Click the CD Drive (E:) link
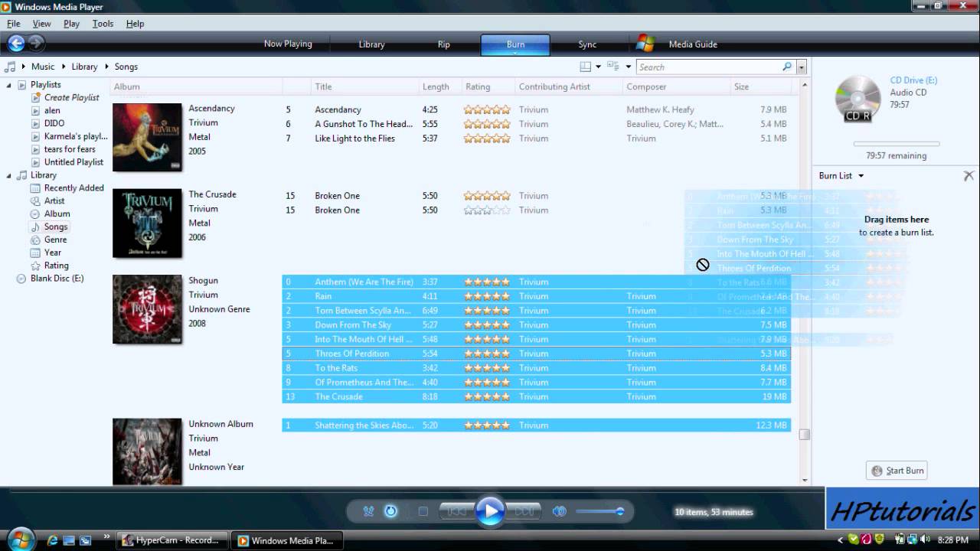 click(x=913, y=80)
